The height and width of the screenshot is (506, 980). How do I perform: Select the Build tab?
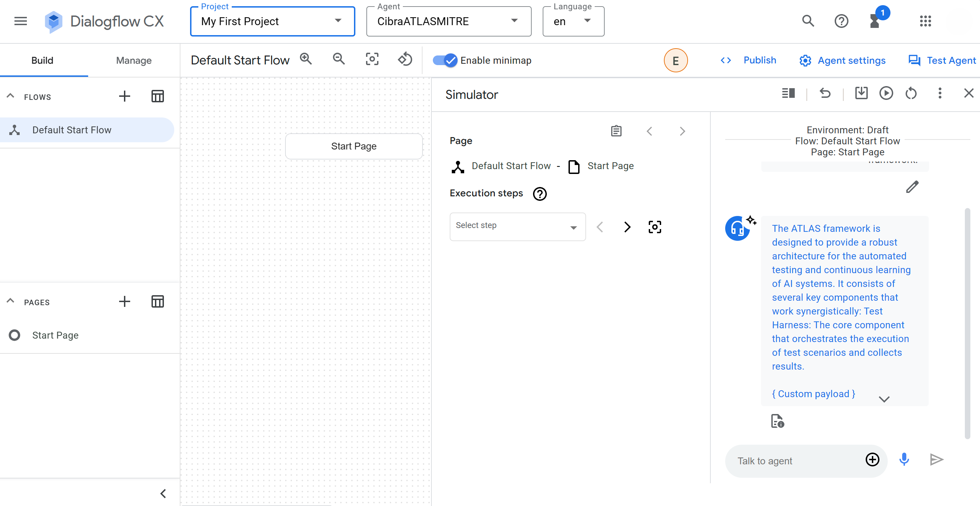coord(42,61)
